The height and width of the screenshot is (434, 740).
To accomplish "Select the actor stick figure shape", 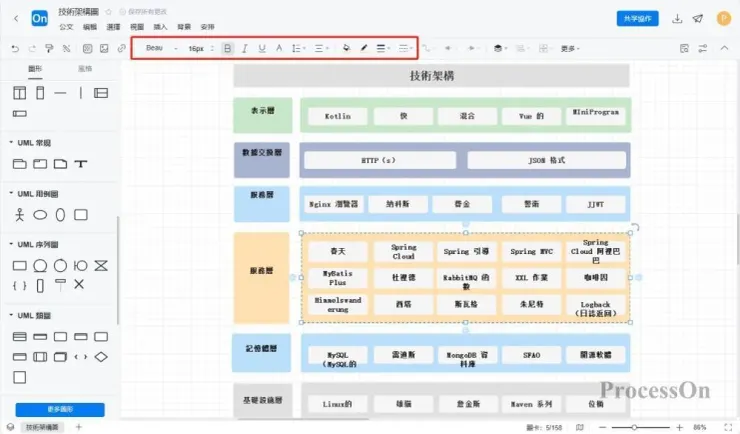I will [19, 215].
